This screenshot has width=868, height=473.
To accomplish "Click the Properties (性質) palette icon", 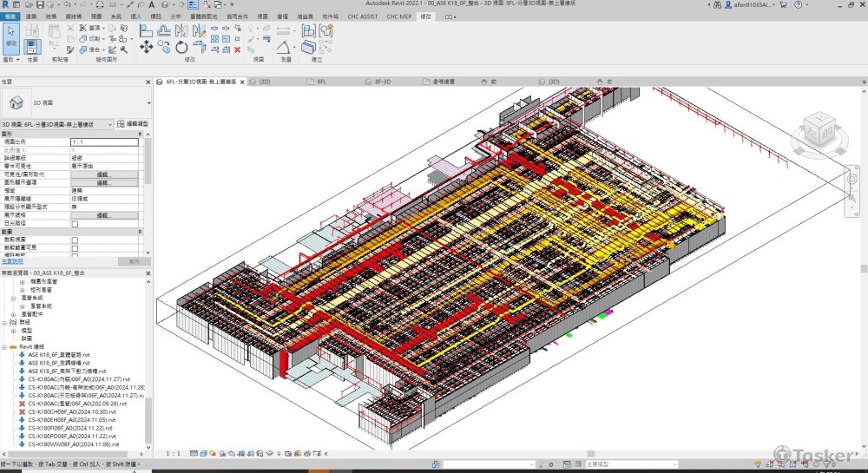I will (x=32, y=47).
